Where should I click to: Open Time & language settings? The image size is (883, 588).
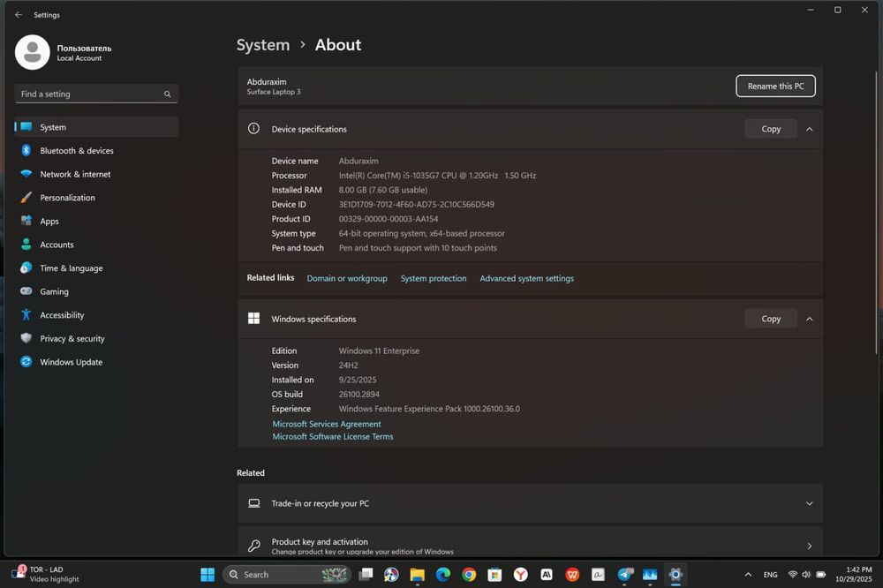96,268
